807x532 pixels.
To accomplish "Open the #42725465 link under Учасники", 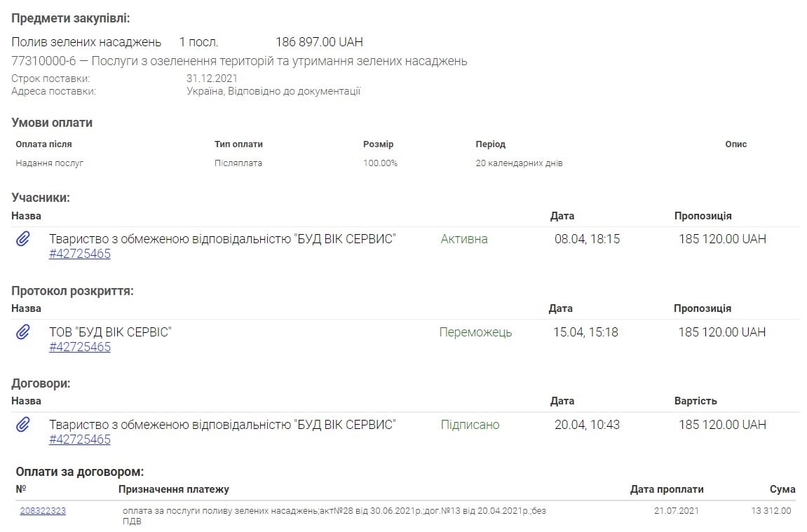I will point(80,254).
